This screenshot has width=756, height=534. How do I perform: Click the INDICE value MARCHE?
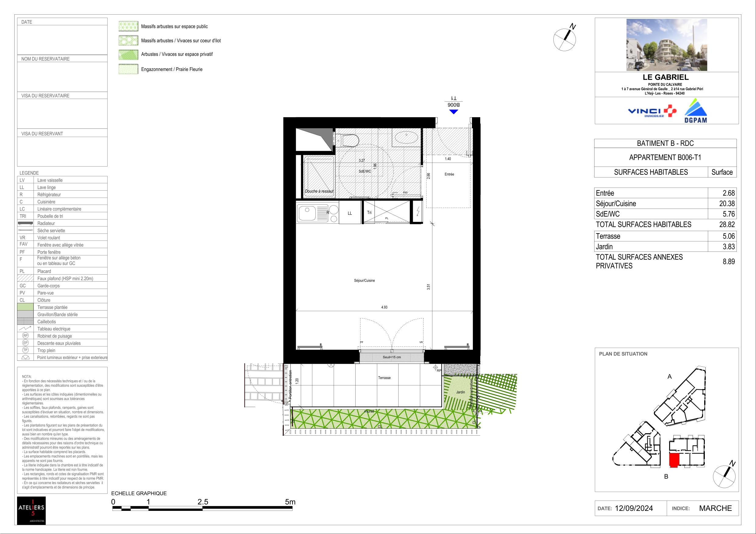coord(715,508)
